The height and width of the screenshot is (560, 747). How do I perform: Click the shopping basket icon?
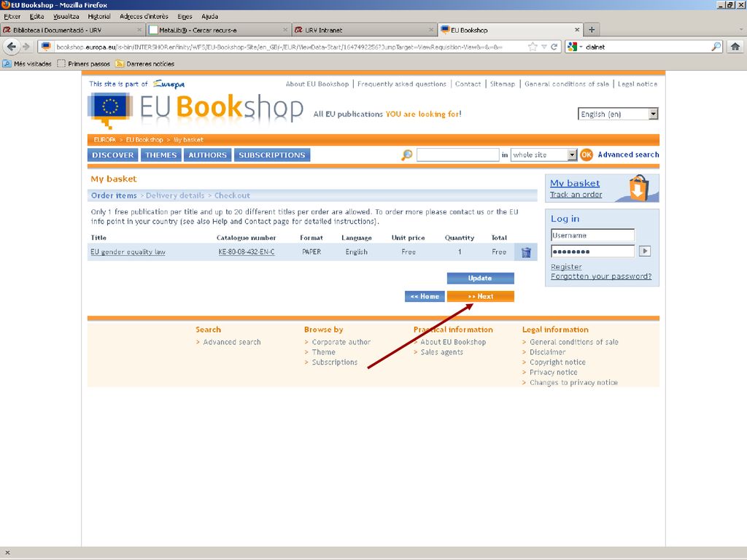(638, 187)
